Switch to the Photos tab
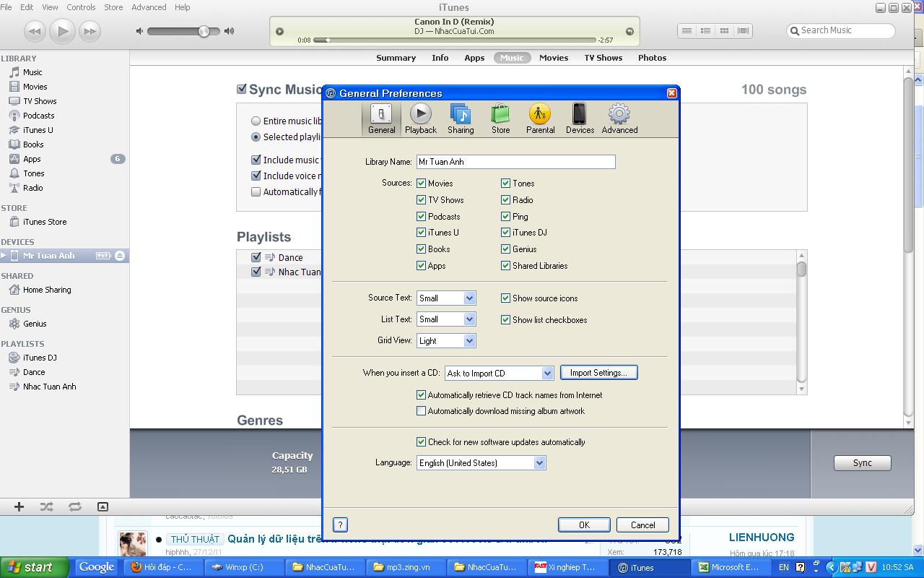Screen dimensions: 924x578 click(652, 58)
